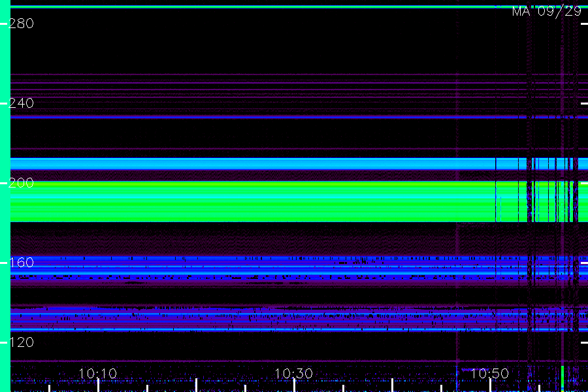The width and height of the screenshot is (588, 392).
Task: Click the tick mark under 10:10
Action: (x=98, y=385)
